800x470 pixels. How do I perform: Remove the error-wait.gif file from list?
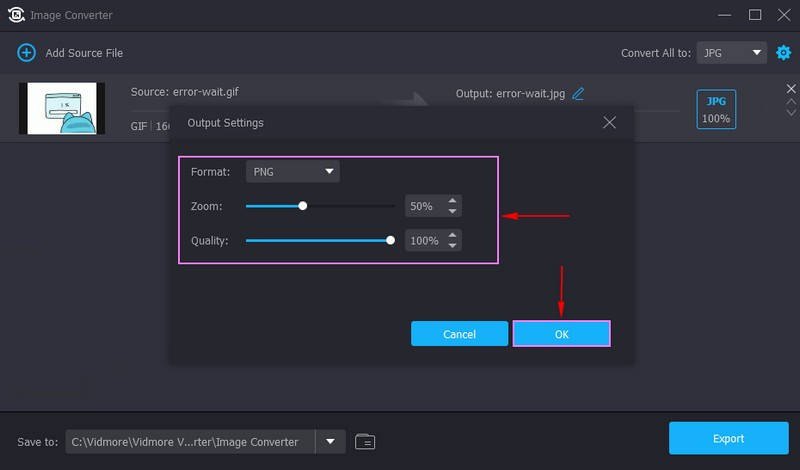791,89
